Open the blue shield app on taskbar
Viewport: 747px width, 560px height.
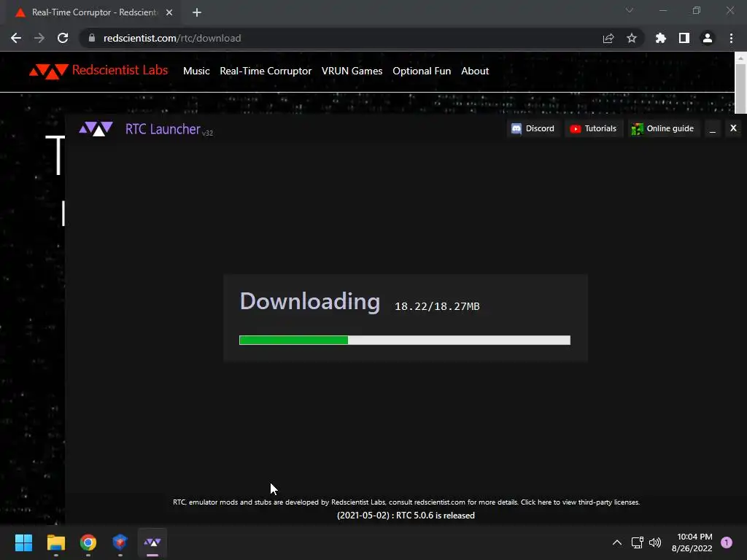click(x=120, y=542)
